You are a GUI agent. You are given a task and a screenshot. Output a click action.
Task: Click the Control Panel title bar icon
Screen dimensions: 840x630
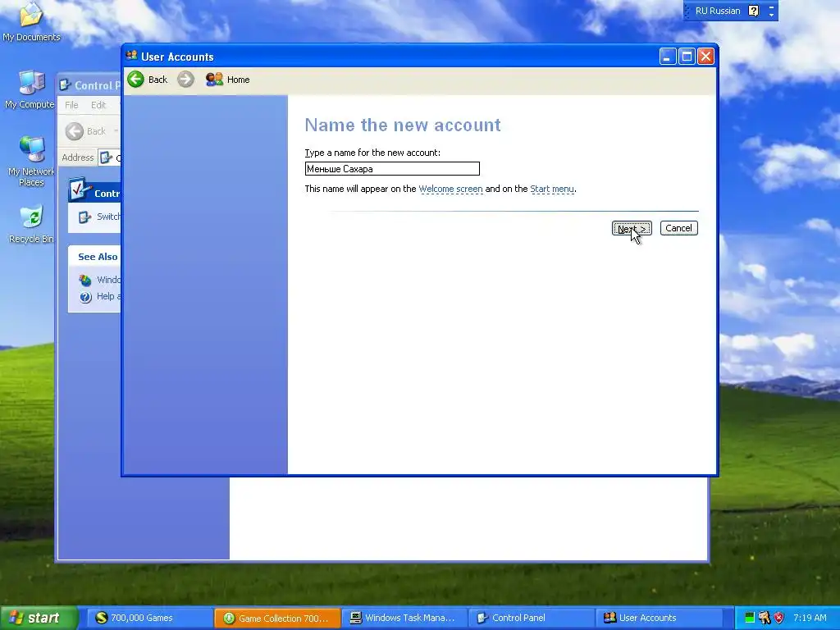click(x=66, y=85)
